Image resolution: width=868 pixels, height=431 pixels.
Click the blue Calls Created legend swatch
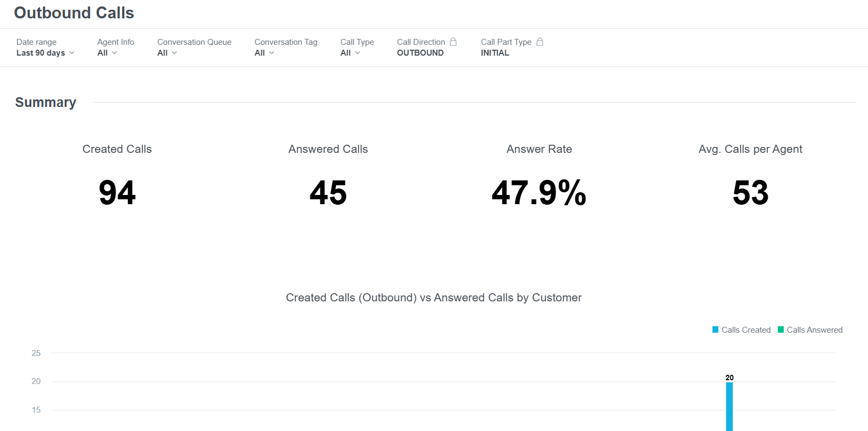(x=716, y=329)
